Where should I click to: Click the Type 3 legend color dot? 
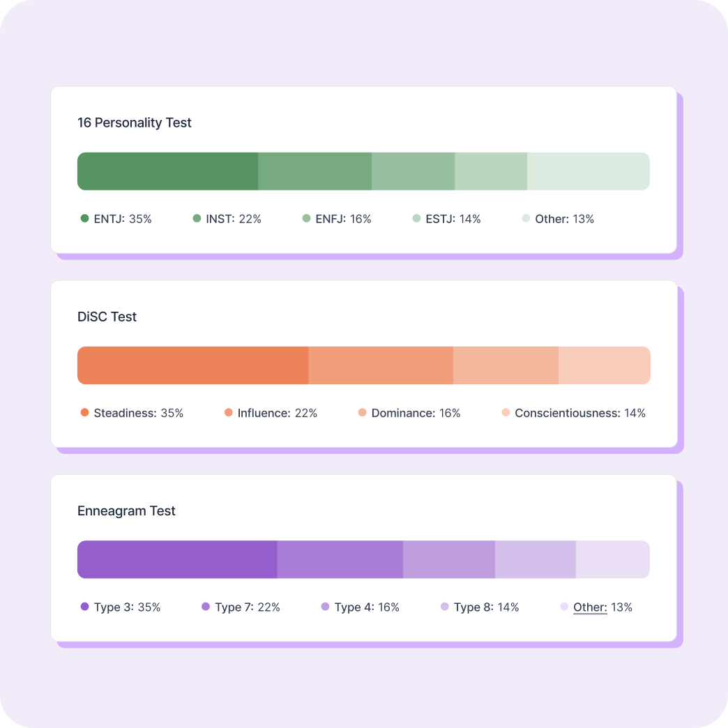[x=85, y=607]
